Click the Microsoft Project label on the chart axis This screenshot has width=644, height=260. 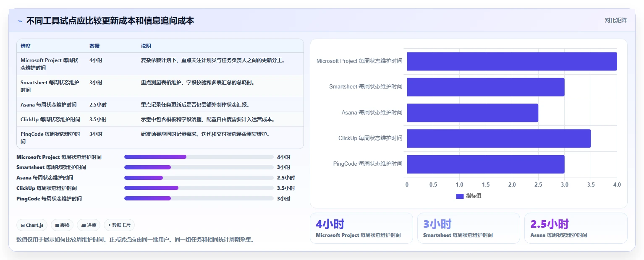click(x=359, y=61)
